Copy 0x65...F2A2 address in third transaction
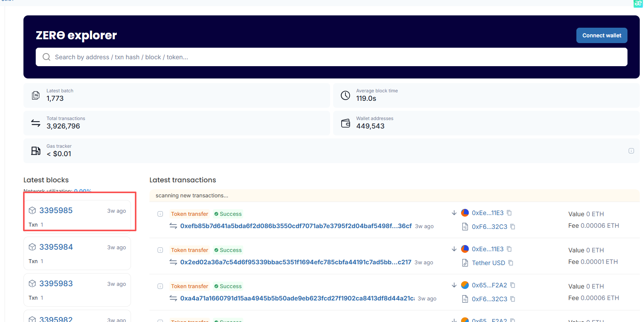The height and width of the screenshot is (322, 644). pos(513,285)
